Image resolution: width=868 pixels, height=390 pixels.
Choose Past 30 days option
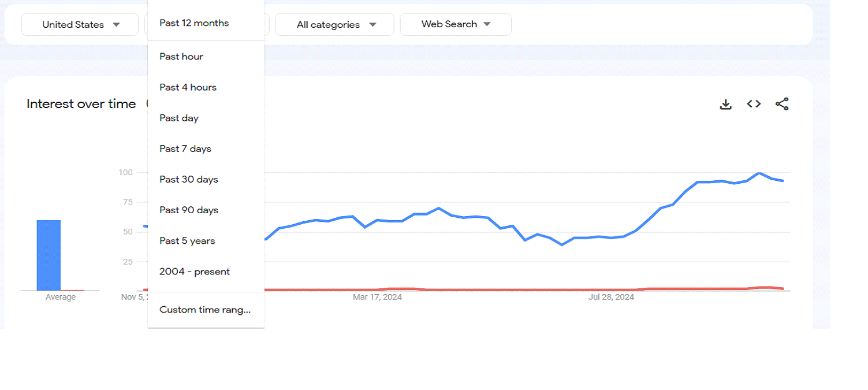click(189, 179)
